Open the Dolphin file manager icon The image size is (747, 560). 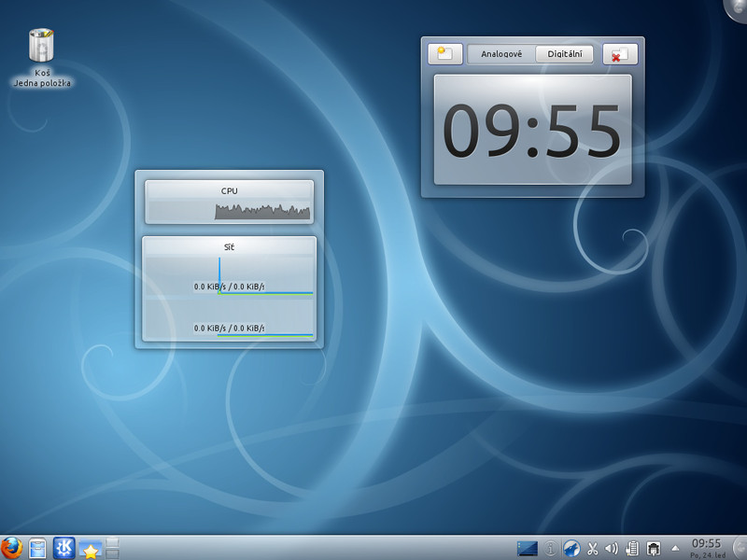[x=37, y=549]
